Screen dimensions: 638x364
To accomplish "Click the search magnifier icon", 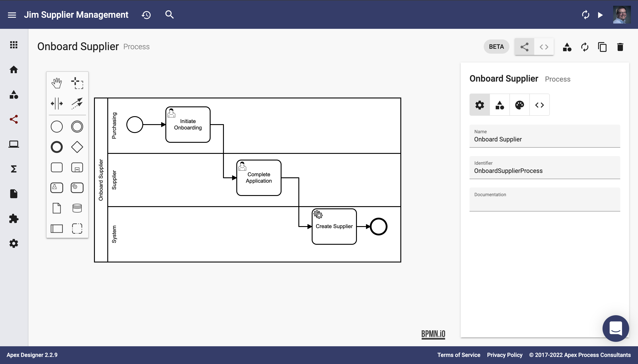I will (x=169, y=14).
